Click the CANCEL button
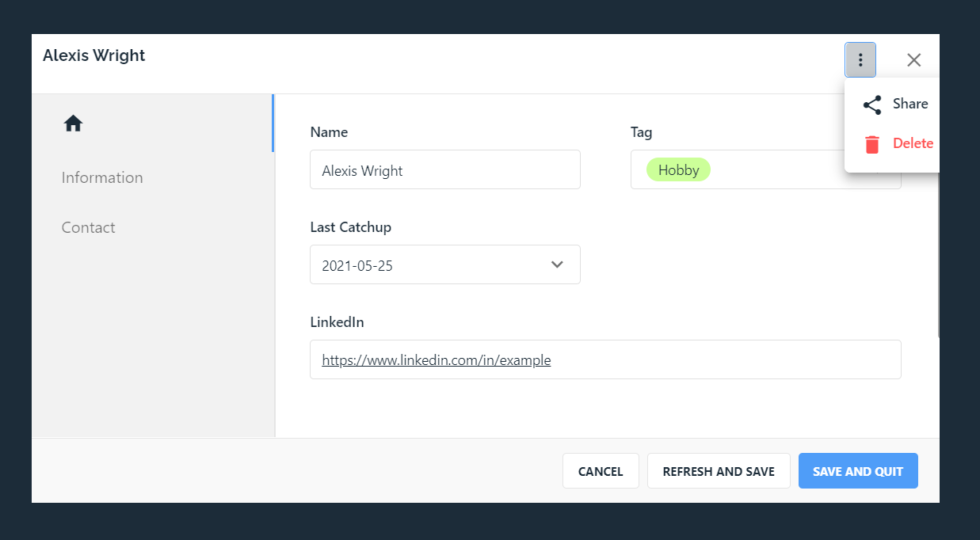The height and width of the screenshot is (540, 980). coord(601,471)
